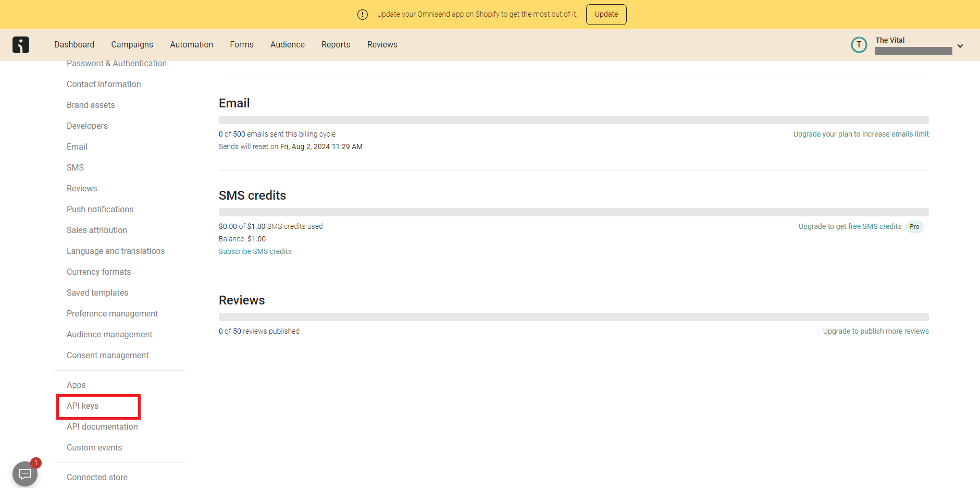The width and height of the screenshot is (980, 488).
Task: Open Connected store in the sidebar
Action: tap(97, 477)
